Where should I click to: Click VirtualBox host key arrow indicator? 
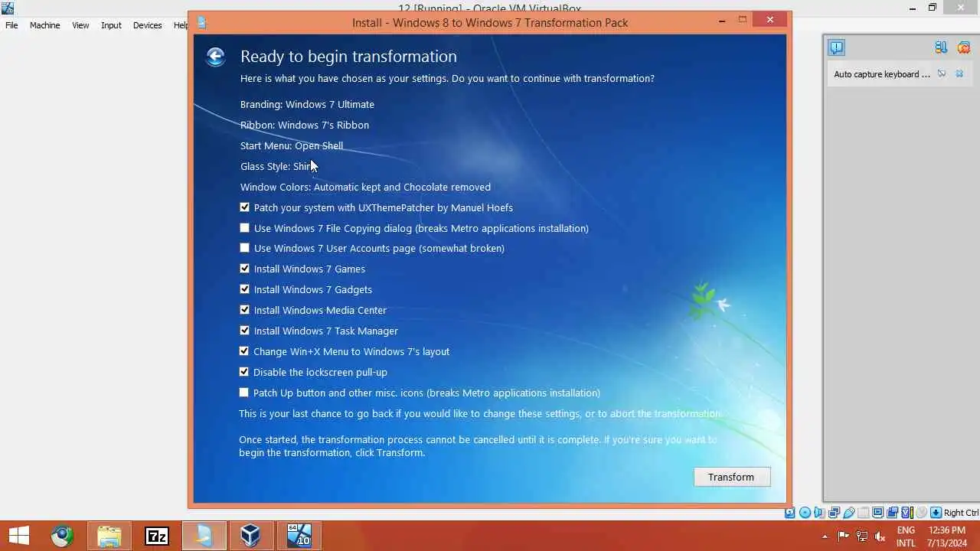pos(936,513)
